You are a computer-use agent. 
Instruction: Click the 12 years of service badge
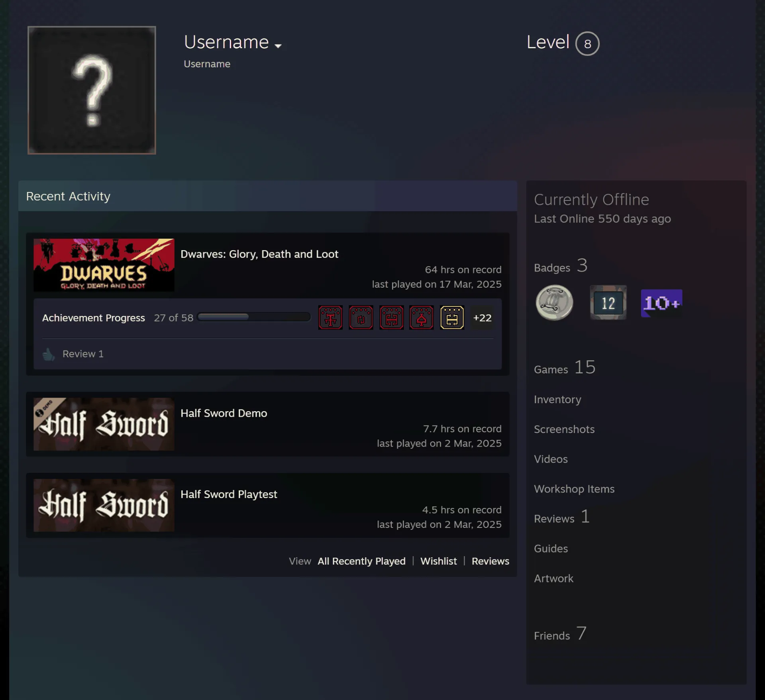point(608,302)
